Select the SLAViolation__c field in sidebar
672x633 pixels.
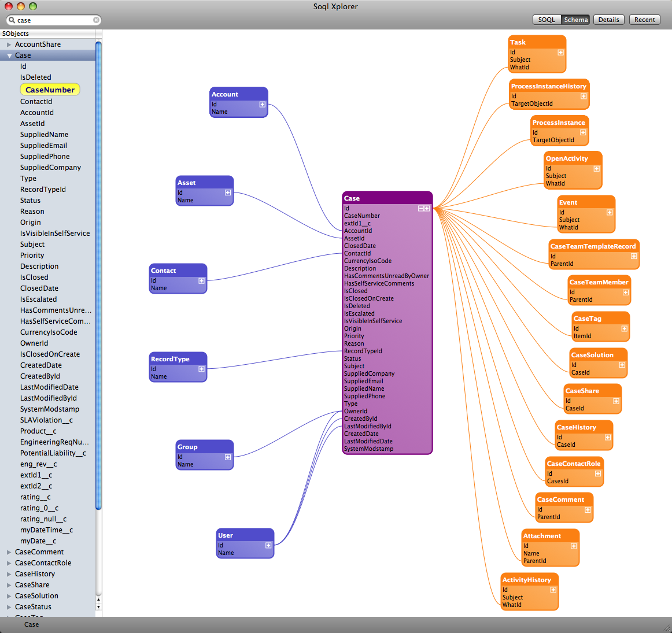(46, 420)
